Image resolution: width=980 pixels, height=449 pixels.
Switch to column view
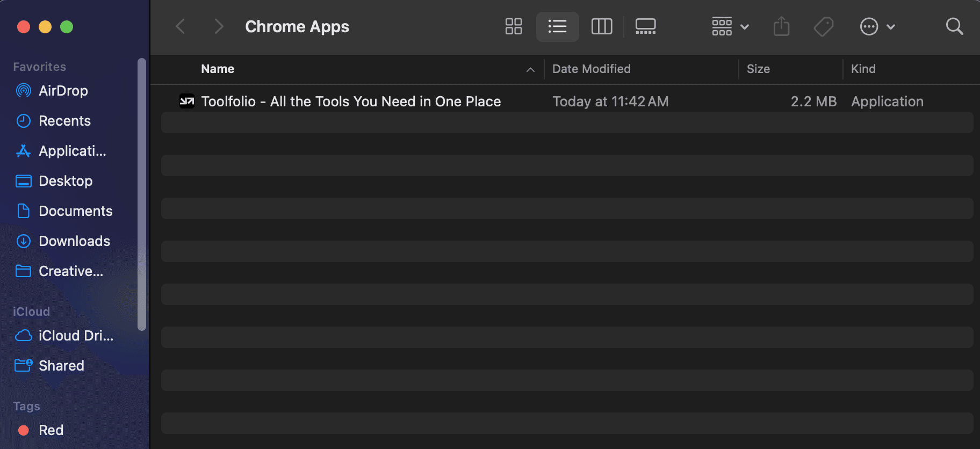[x=601, y=26]
